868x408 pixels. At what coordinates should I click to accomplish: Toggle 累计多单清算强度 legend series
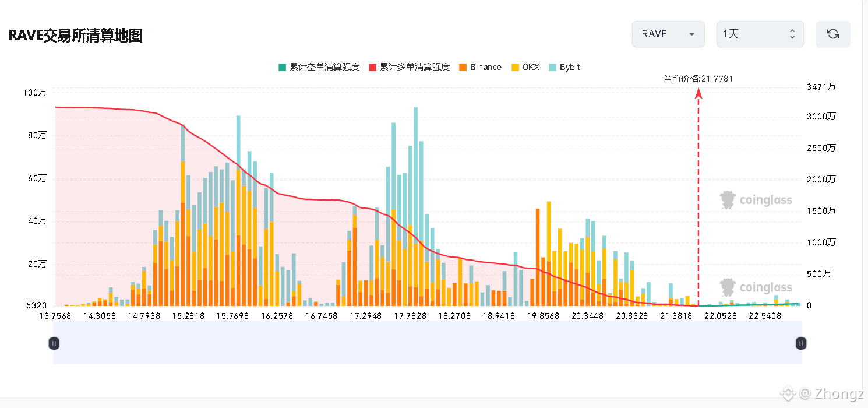(409, 67)
